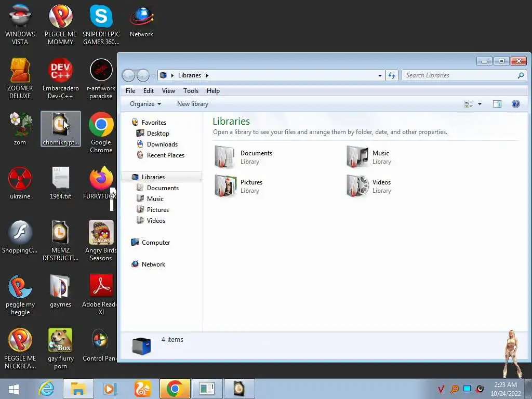Click the Windows Start button
Screen dimensions: 532x399
pyautogui.click(x=14, y=389)
